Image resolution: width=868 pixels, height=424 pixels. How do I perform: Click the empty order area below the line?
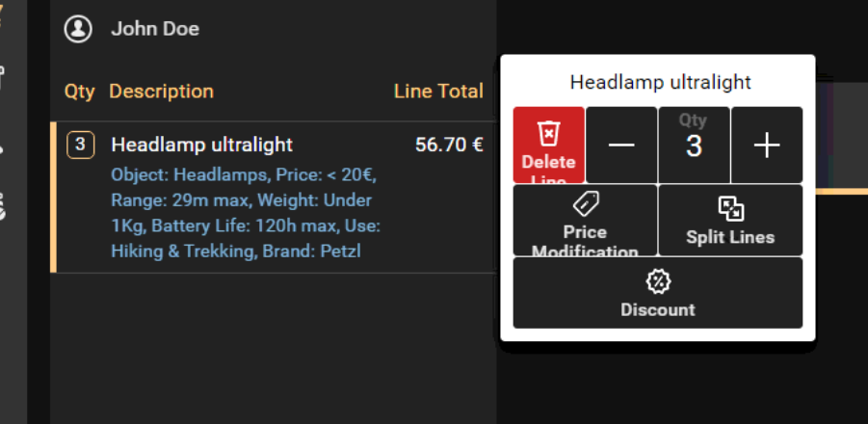click(x=274, y=349)
